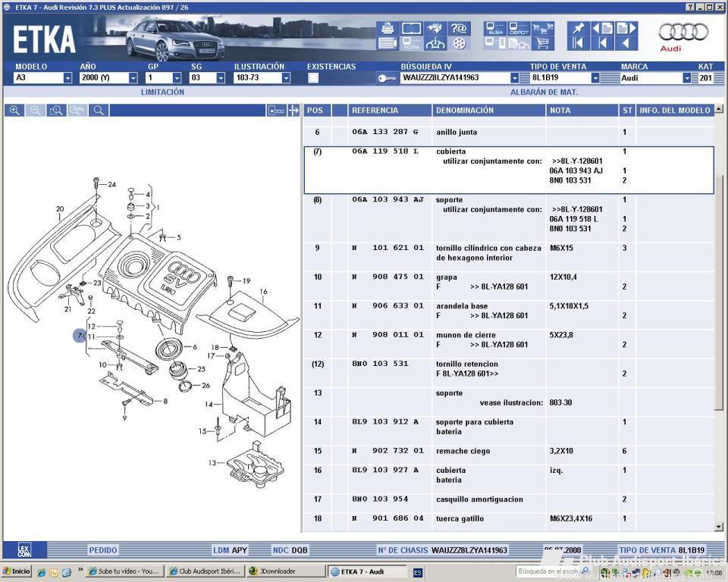Open the ILUSTRACIÓN dropdown

pos(287,78)
